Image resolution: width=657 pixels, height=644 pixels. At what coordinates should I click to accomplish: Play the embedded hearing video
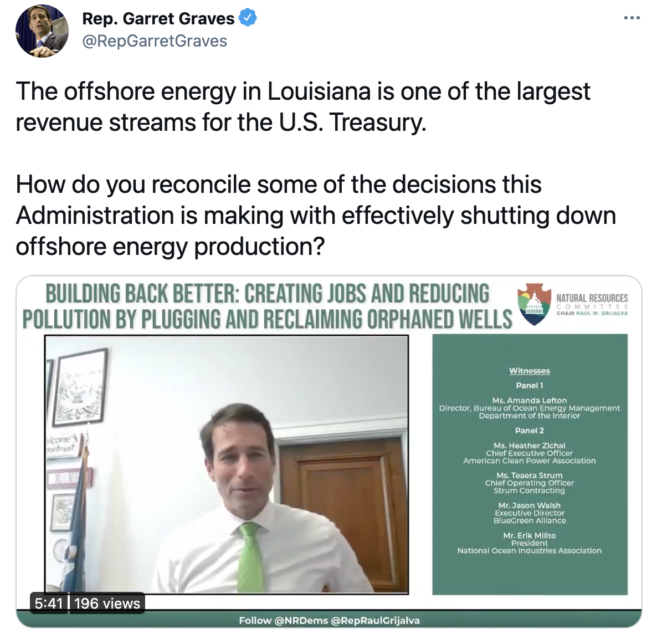coord(329,451)
